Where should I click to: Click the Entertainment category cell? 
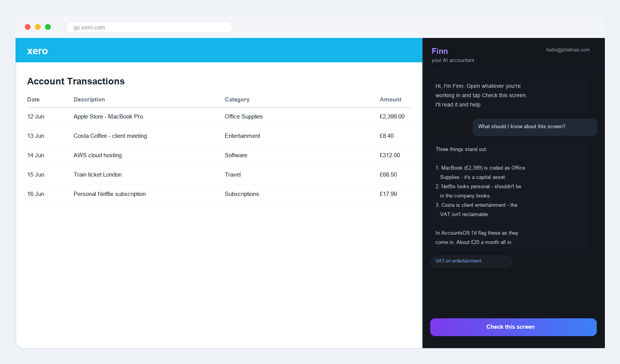(242, 136)
